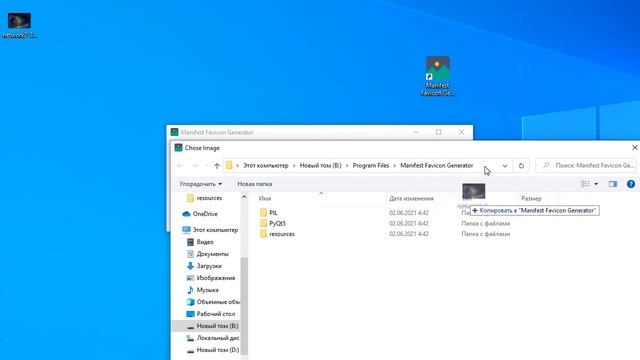Click Новый том (B:) in address breadcrumb
Viewport: 640px width, 360px height.
click(x=320, y=166)
